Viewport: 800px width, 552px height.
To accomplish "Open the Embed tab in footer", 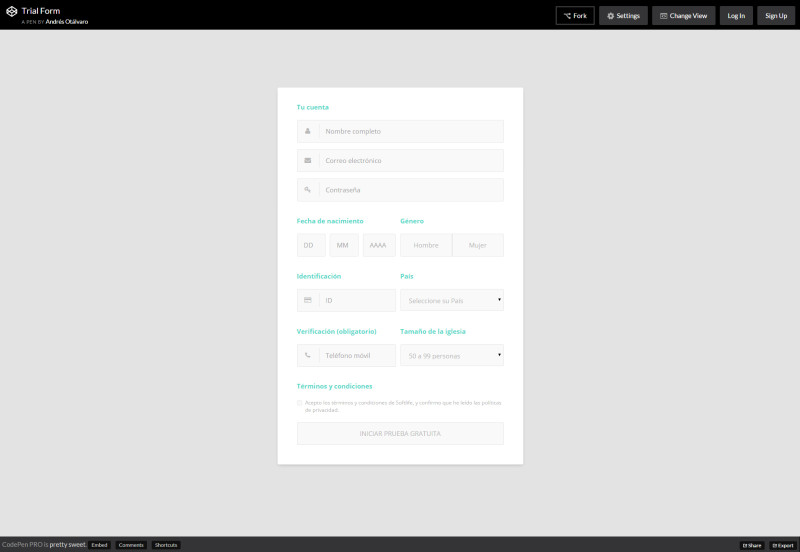I will tap(99, 545).
